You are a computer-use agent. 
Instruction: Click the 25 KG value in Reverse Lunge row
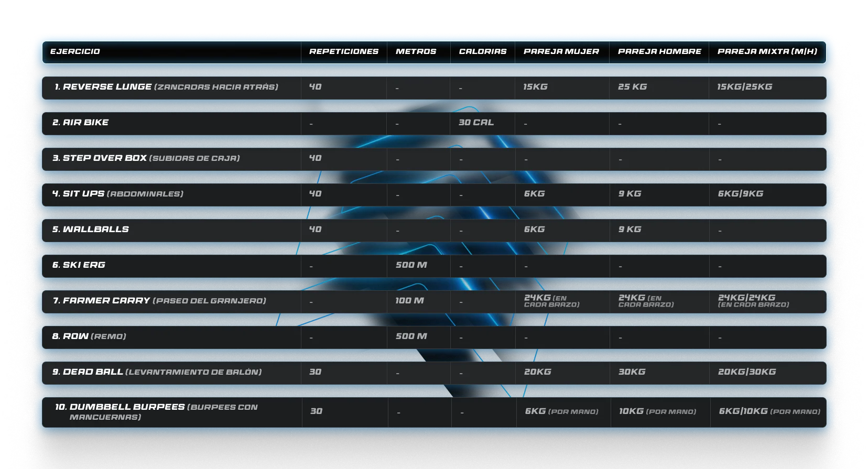[x=632, y=87]
